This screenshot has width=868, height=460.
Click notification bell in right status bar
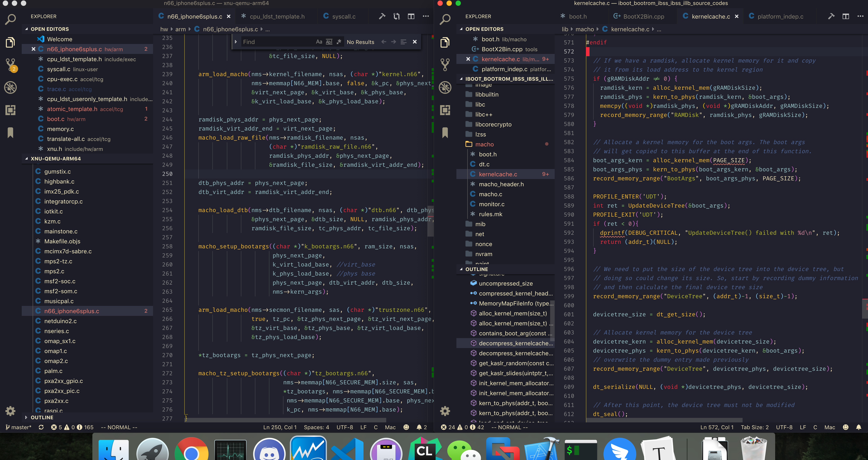858,427
